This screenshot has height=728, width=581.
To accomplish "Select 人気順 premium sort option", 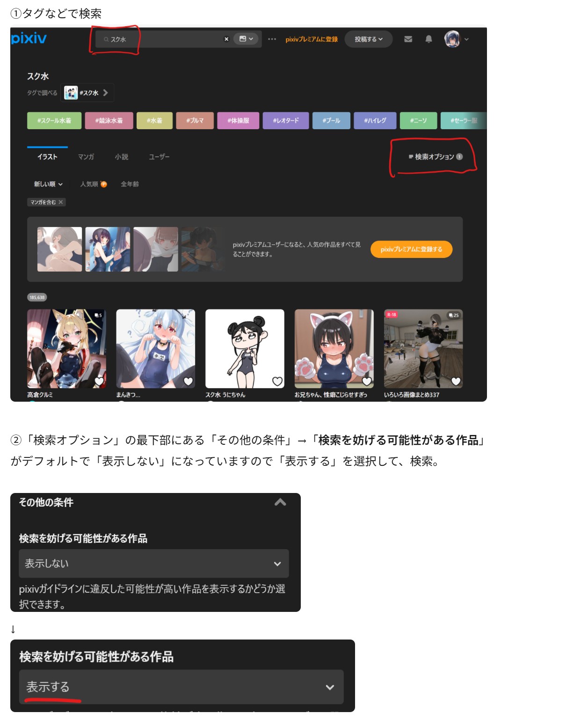I will coord(93,184).
